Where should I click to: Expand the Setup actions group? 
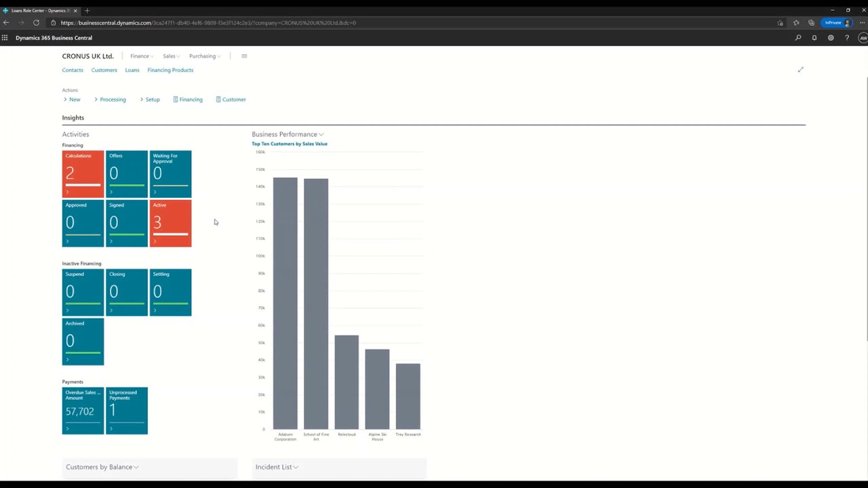point(150,100)
